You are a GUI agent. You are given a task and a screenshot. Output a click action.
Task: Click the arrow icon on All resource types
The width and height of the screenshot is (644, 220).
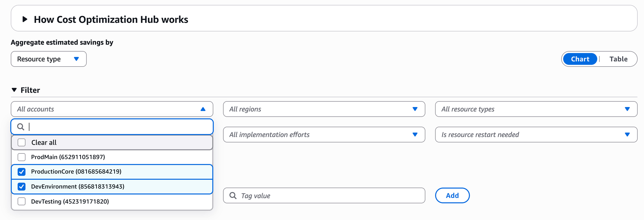(x=627, y=109)
